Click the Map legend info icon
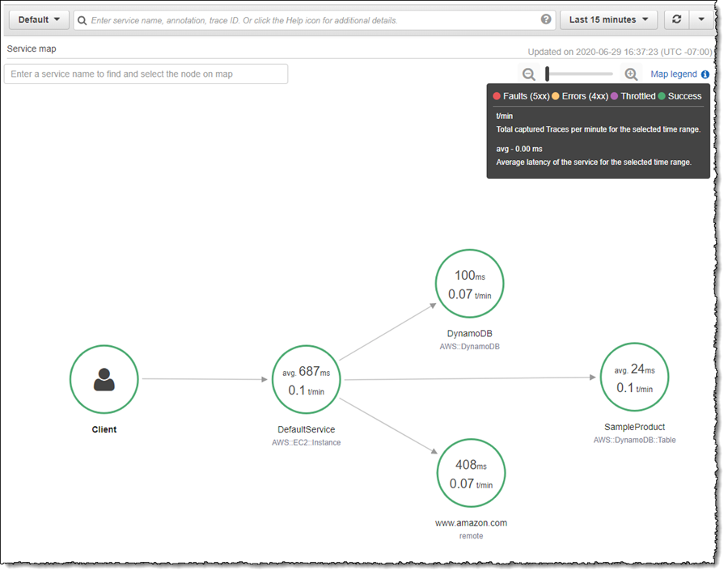The width and height of the screenshot is (728, 574). (x=705, y=74)
